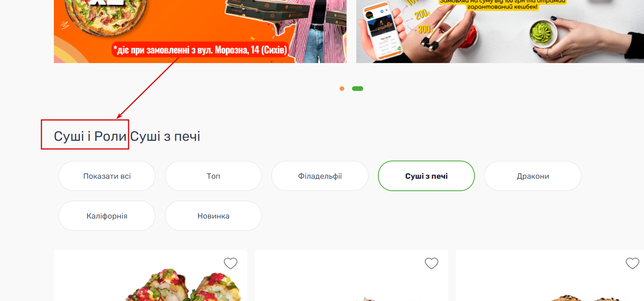644x301 pixels.
Task: Choose the Філадельфії filter
Action: point(320,176)
